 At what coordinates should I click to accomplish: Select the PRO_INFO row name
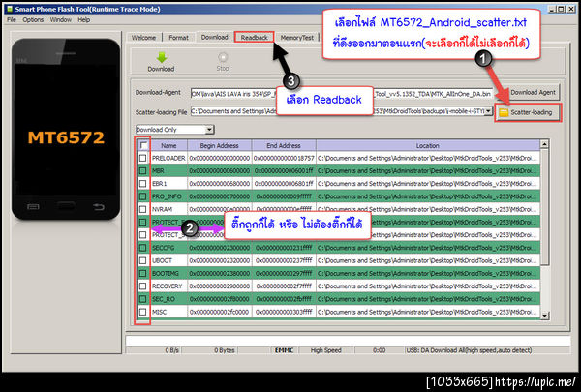point(167,196)
